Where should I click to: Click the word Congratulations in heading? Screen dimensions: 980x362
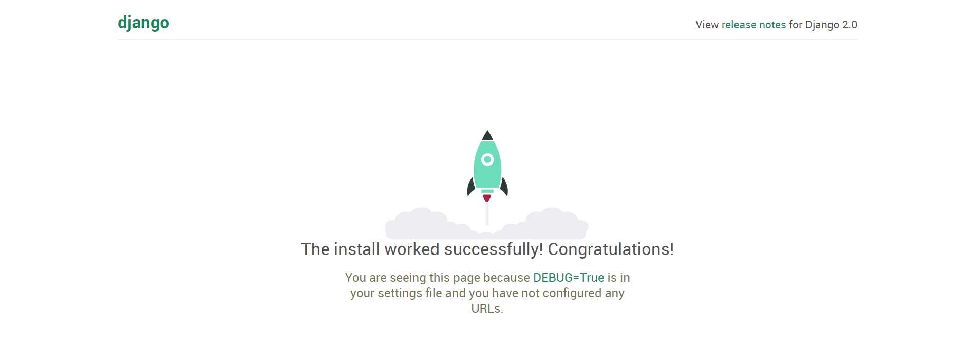[611, 249]
